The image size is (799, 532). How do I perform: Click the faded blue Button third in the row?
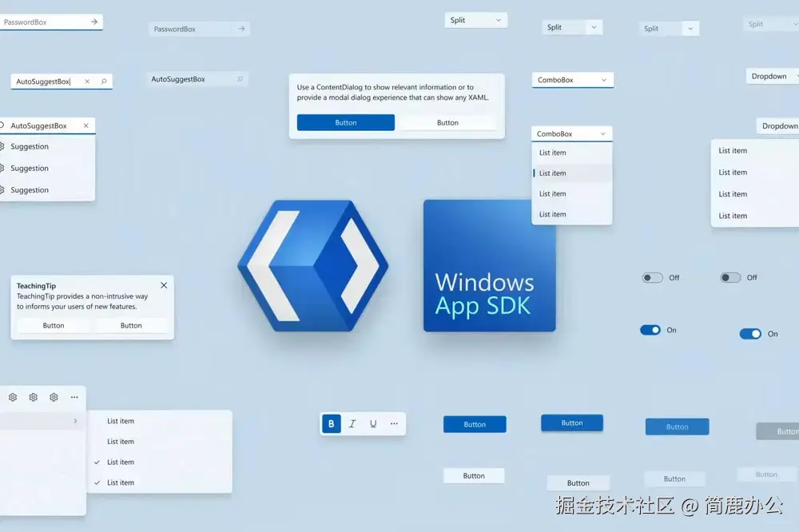pos(678,427)
